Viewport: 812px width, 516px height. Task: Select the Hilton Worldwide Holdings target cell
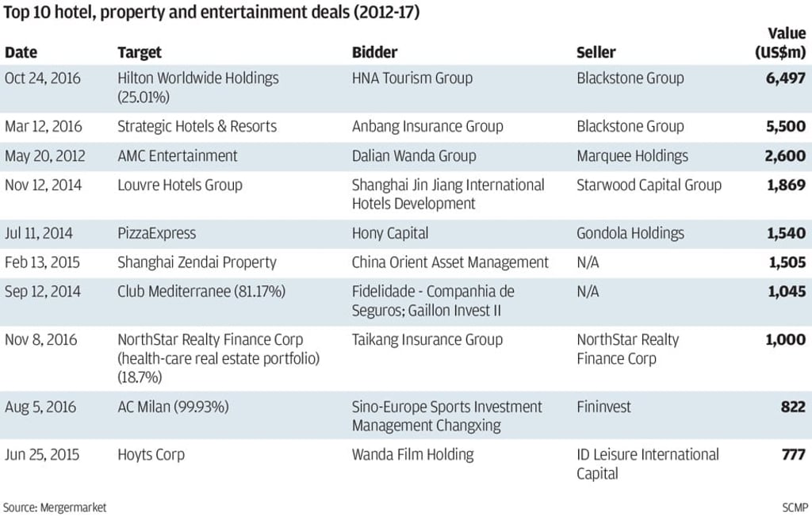[198, 78]
